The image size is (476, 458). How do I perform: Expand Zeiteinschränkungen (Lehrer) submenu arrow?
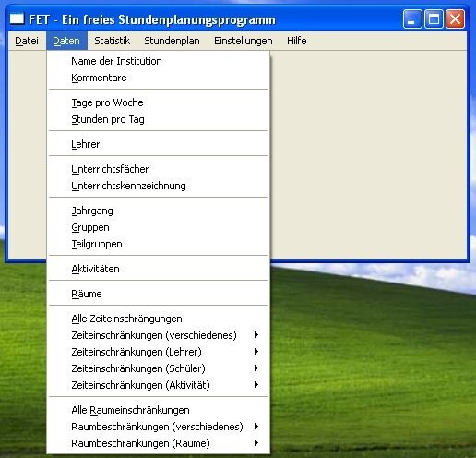click(x=256, y=352)
